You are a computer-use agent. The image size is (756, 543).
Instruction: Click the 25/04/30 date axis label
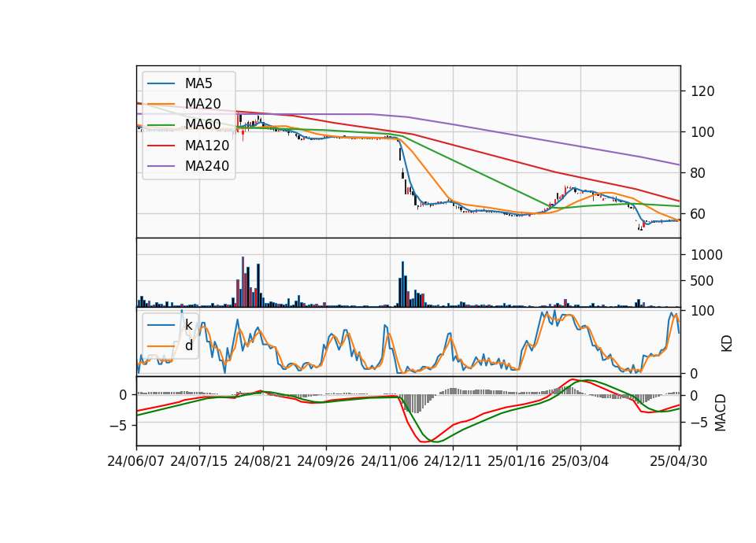678,461
